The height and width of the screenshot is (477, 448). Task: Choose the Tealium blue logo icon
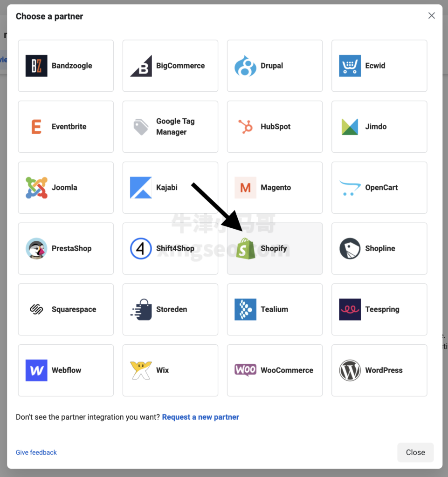coord(245,309)
